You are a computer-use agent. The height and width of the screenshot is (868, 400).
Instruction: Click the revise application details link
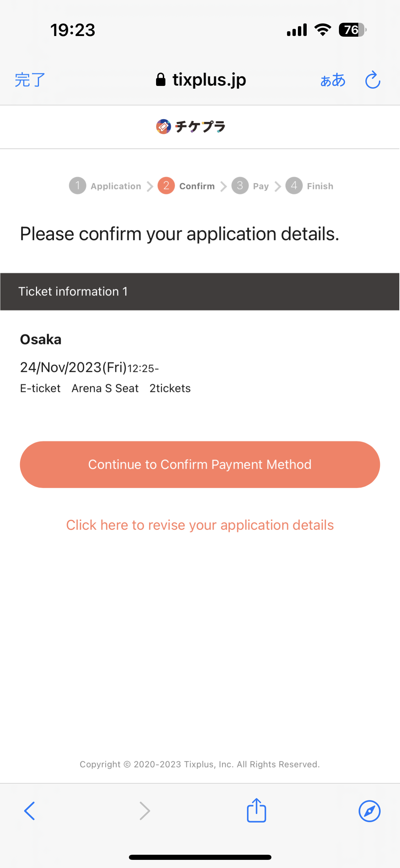click(x=200, y=525)
